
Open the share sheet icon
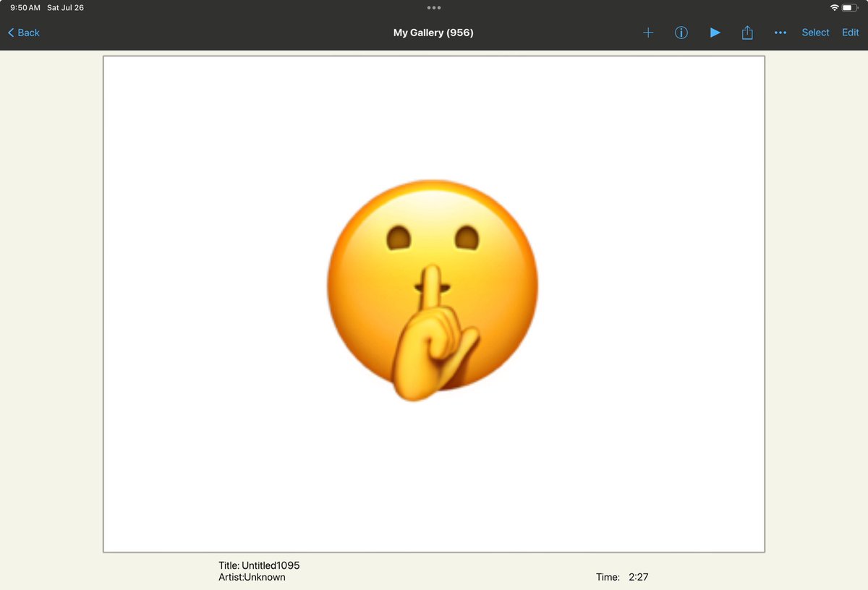point(748,33)
